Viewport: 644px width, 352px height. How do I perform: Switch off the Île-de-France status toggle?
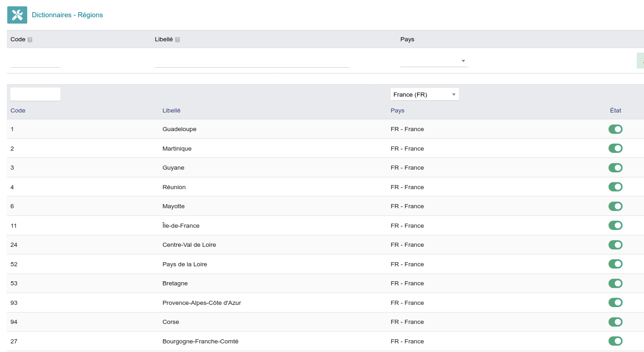(615, 225)
